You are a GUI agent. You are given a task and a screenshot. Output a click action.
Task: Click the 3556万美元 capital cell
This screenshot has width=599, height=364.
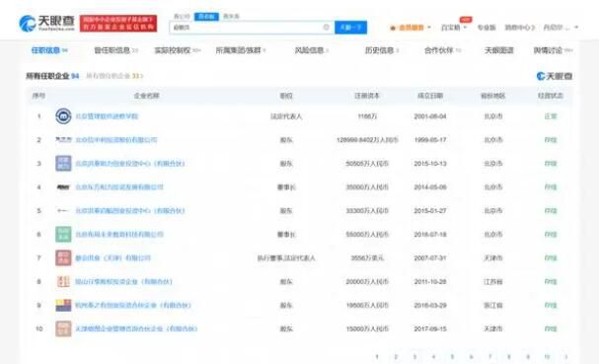(x=367, y=258)
